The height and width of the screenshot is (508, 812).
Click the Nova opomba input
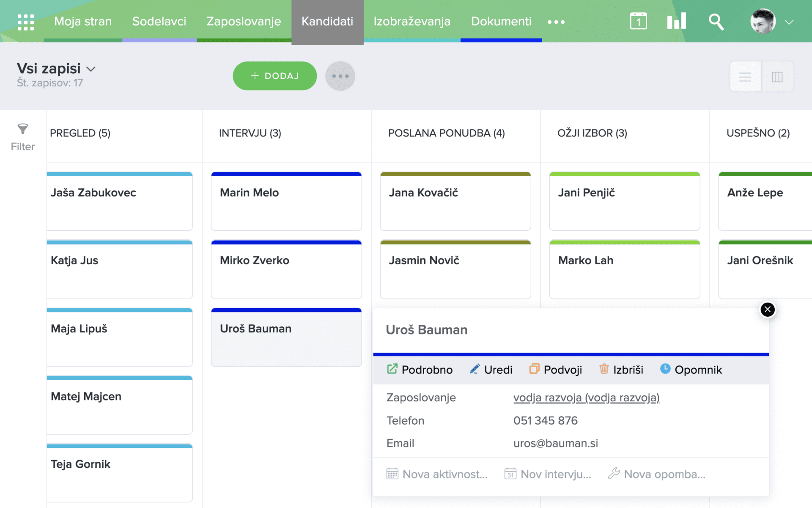(x=664, y=474)
